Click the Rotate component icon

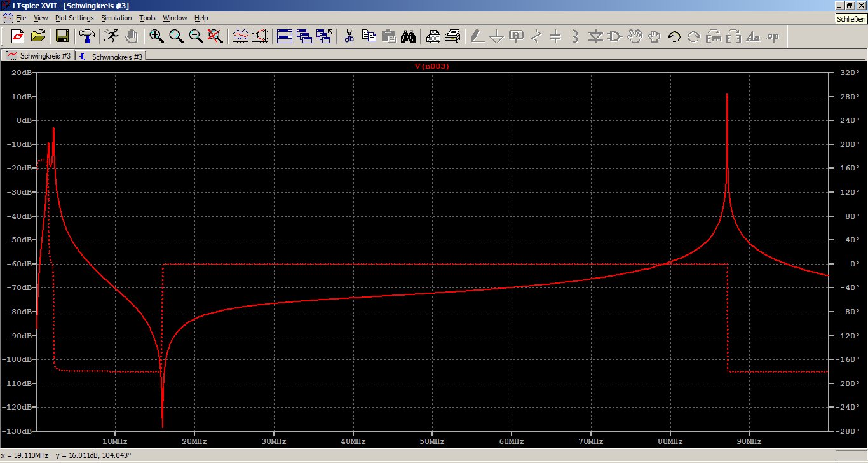coord(714,36)
